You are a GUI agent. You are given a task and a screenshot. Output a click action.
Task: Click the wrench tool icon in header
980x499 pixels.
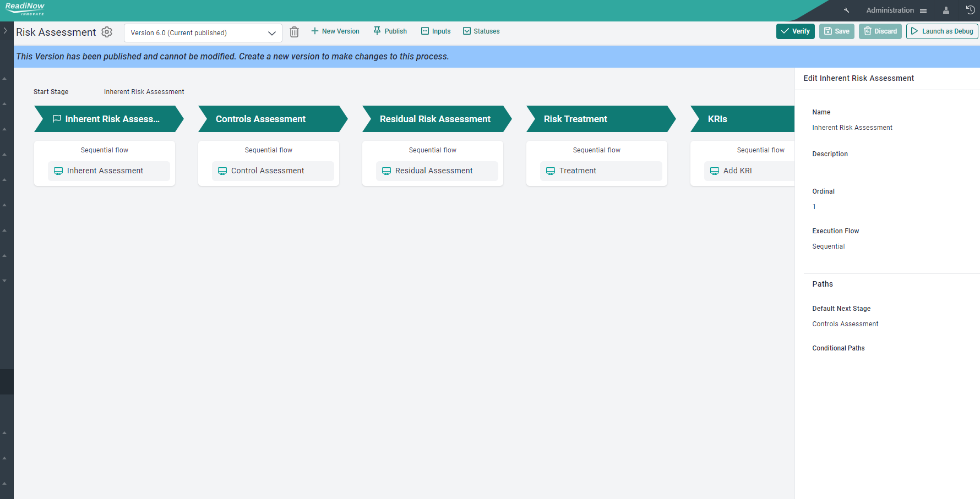click(847, 10)
